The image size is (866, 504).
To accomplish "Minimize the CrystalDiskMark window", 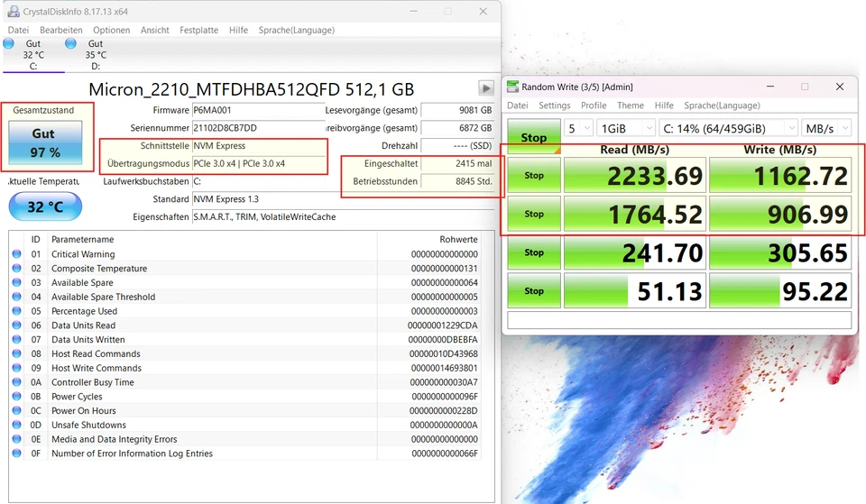I will [x=769, y=87].
